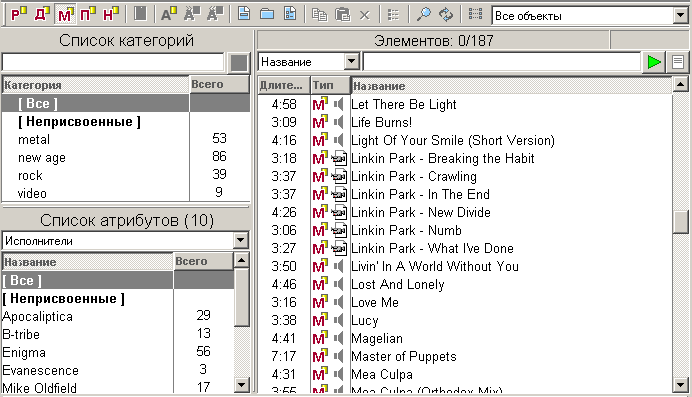The height and width of the screenshot is (397, 692).
Task: Click the list view toolbar icon
Action: pyautogui.click(x=393, y=15)
